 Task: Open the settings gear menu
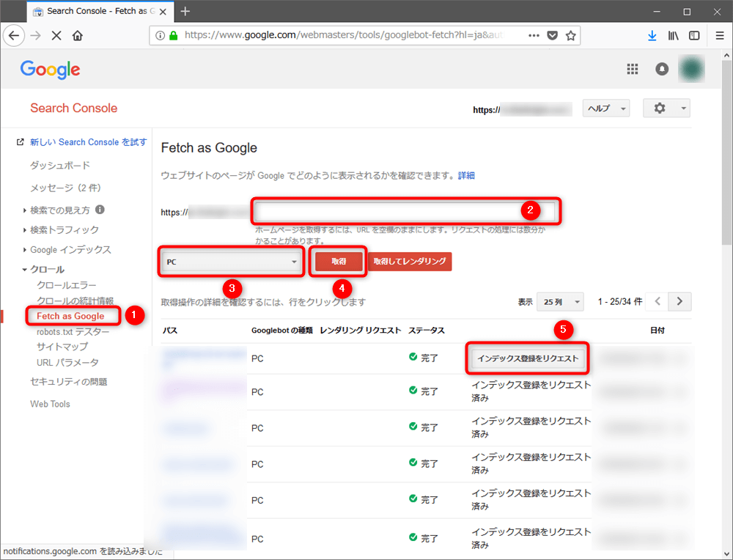point(666,108)
